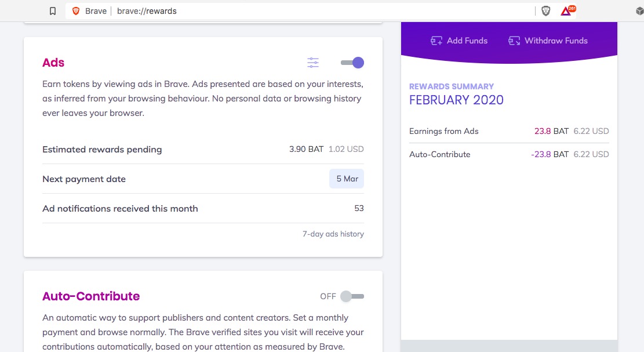644x352 pixels.
Task: Disable the Ads toggle switch
Action: click(x=352, y=63)
